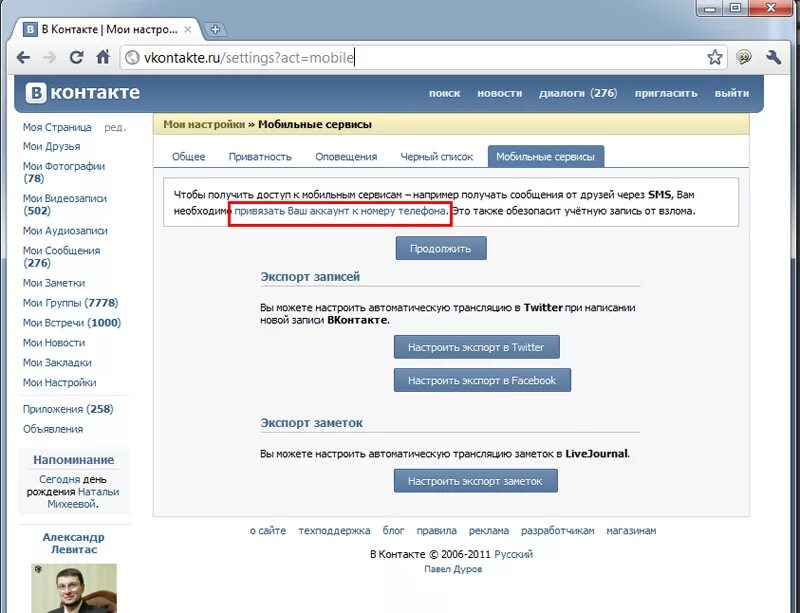Click 'пригласить' in the header
The image size is (800, 613).
coord(666,93)
